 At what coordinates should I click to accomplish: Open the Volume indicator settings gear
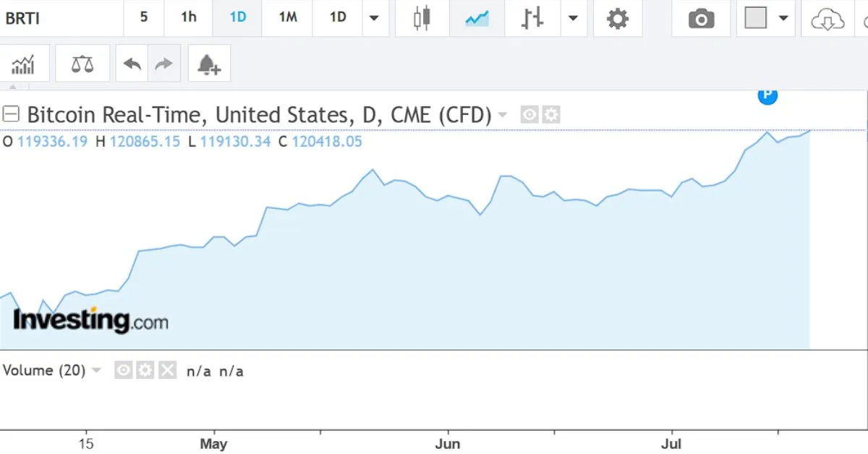pyautogui.click(x=145, y=370)
